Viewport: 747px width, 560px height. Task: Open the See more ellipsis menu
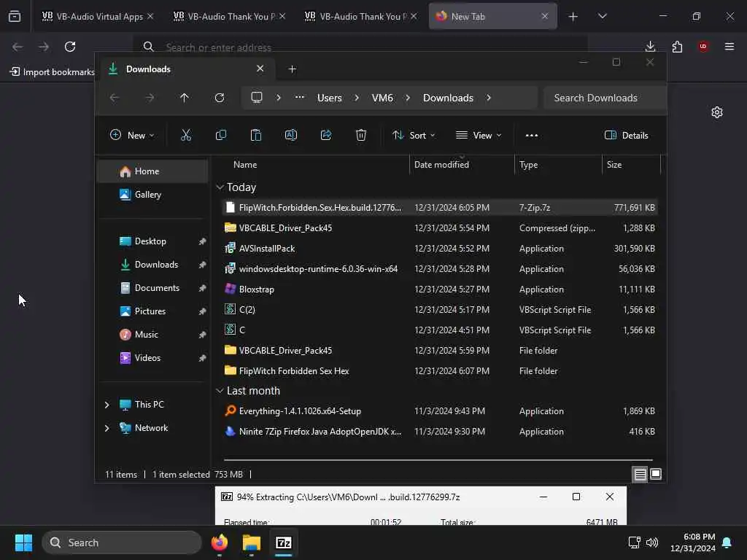tap(532, 135)
